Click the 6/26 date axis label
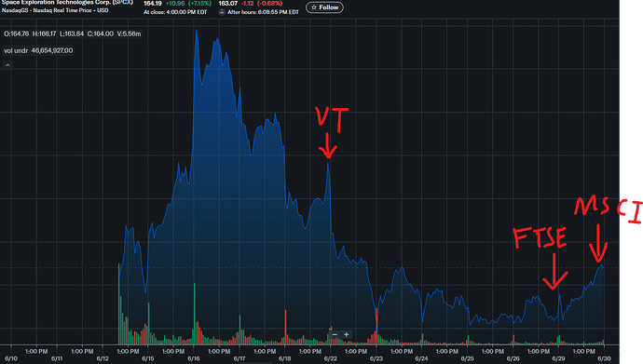Screen dimensions: 643x364 click(513, 358)
